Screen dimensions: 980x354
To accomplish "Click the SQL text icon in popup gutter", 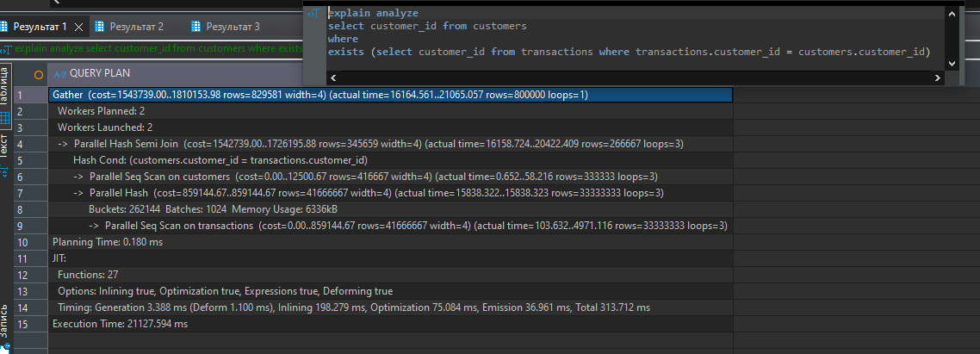I will pyautogui.click(x=317, y=13).
